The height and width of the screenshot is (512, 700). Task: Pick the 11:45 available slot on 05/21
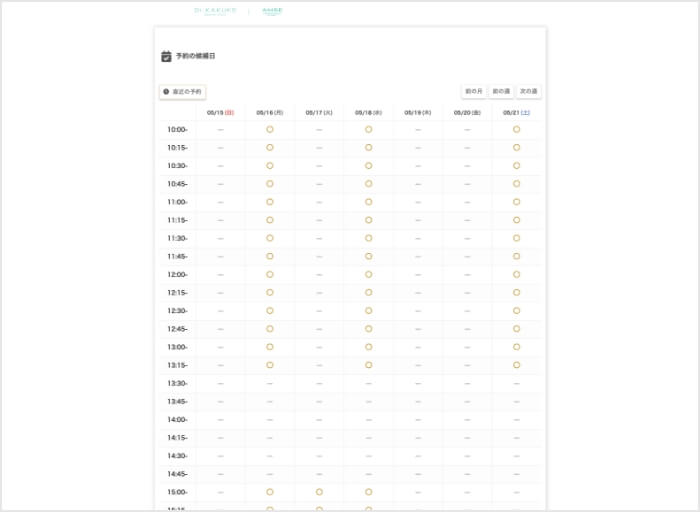tap(516, 256)
